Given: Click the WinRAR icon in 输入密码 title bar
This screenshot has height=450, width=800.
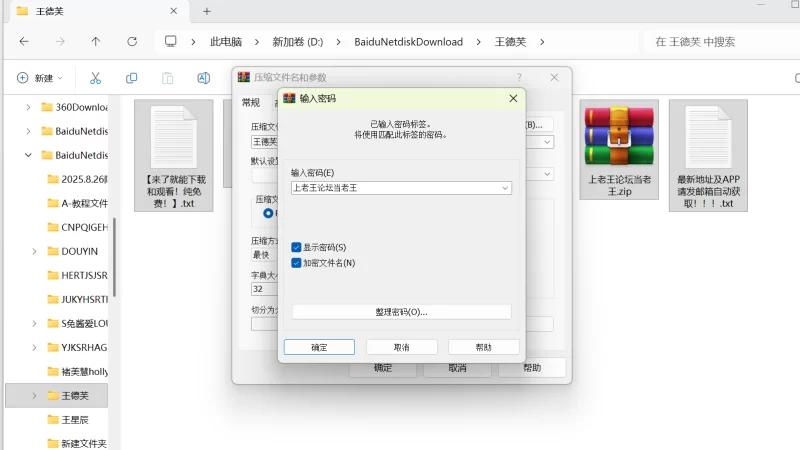Looking at the screenshot, I should [x=289, y=98].
